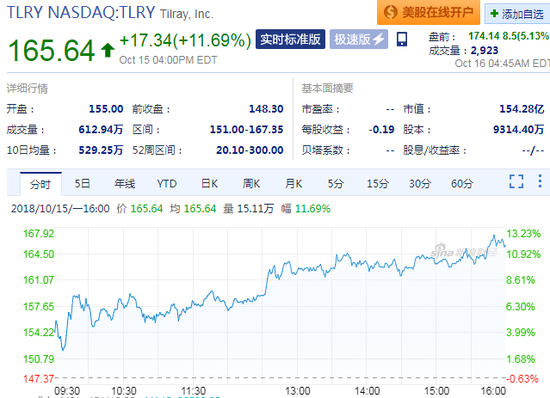550x398 pixels.
Task: Click the 13:00 time axis label
Action: tap(297, 391)
